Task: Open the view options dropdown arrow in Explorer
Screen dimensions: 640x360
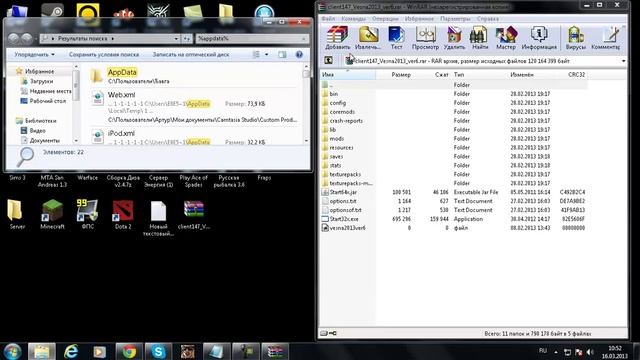Action: click(267, 54)
